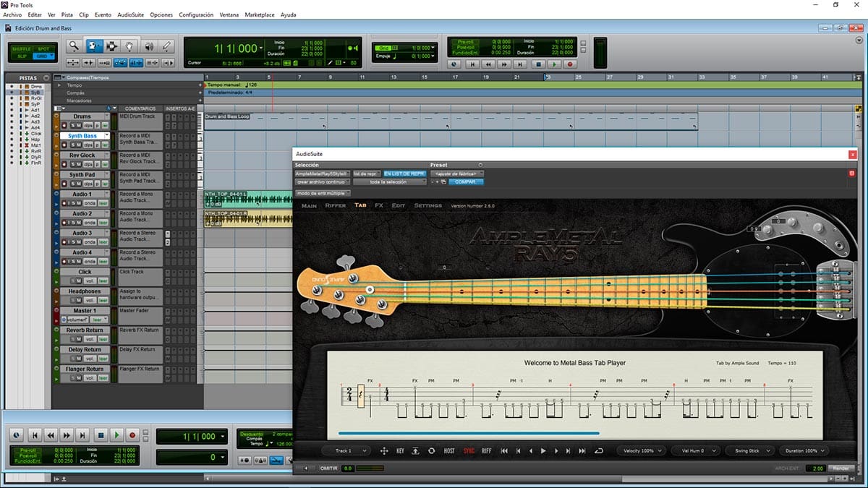The image size is (868, 488).
Task: Toggle the KEY button in the Tab player
Action: coord(400,451)
